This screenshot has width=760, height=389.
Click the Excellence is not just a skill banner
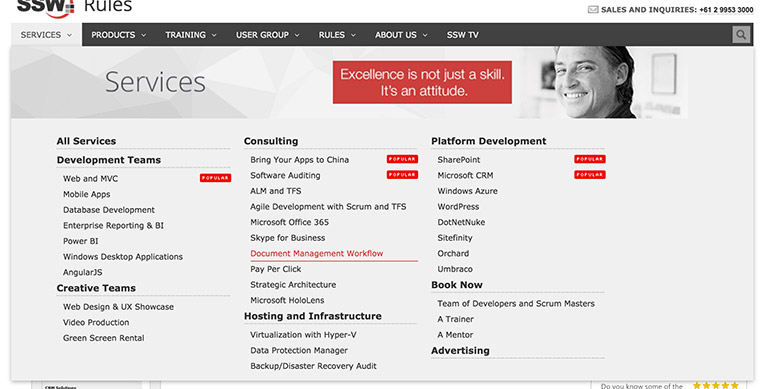click(422, 82)
